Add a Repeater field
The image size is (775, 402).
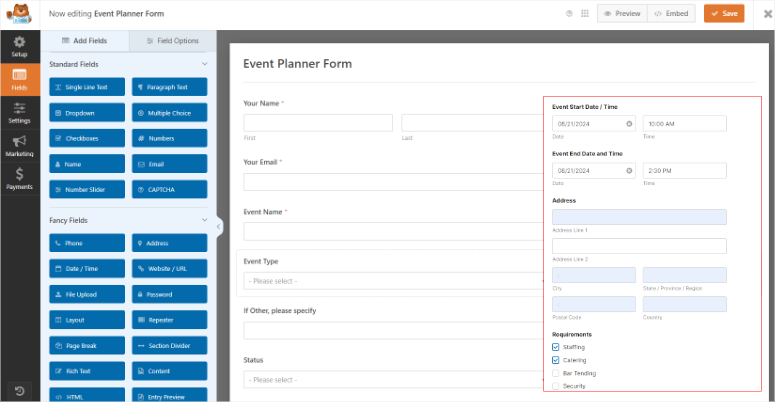tap(170, 320)
